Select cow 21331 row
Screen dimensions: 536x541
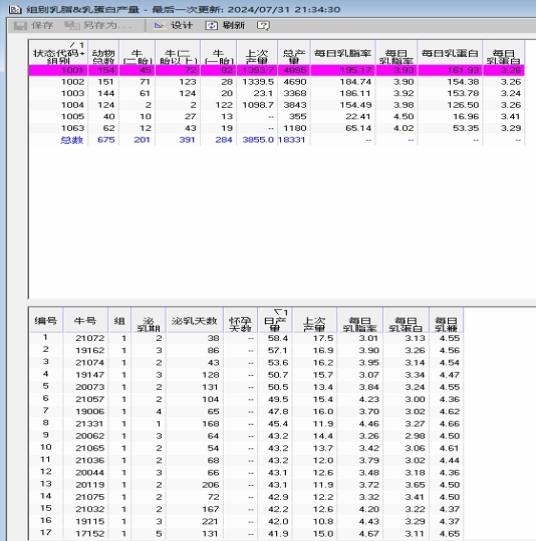click(246, 424)
